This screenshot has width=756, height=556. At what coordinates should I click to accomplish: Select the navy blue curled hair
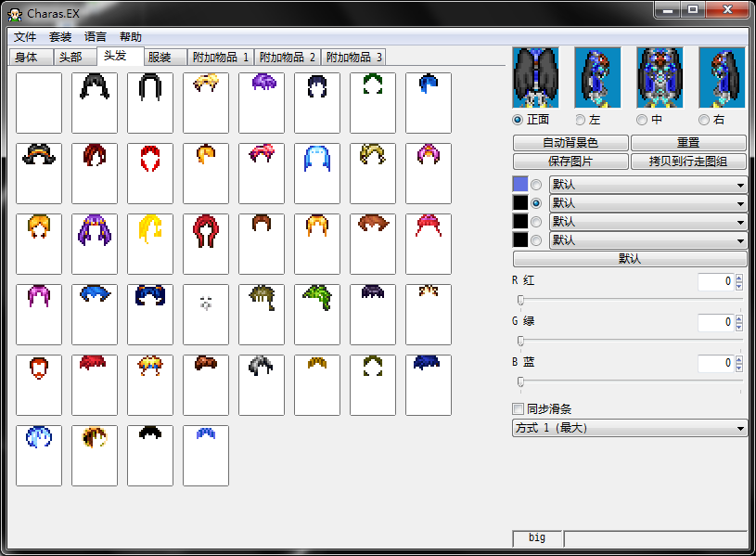[150, 314]
